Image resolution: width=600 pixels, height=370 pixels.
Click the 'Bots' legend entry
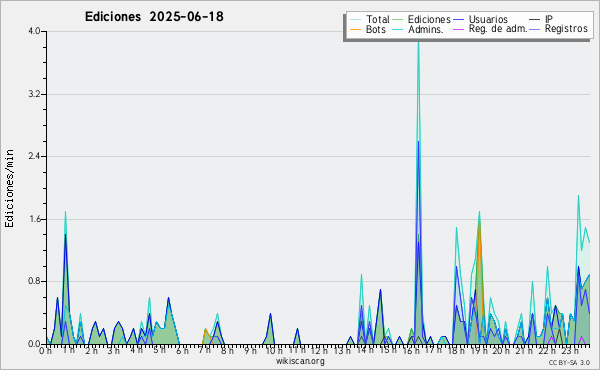pyautogui.click(x=376, y=29)
